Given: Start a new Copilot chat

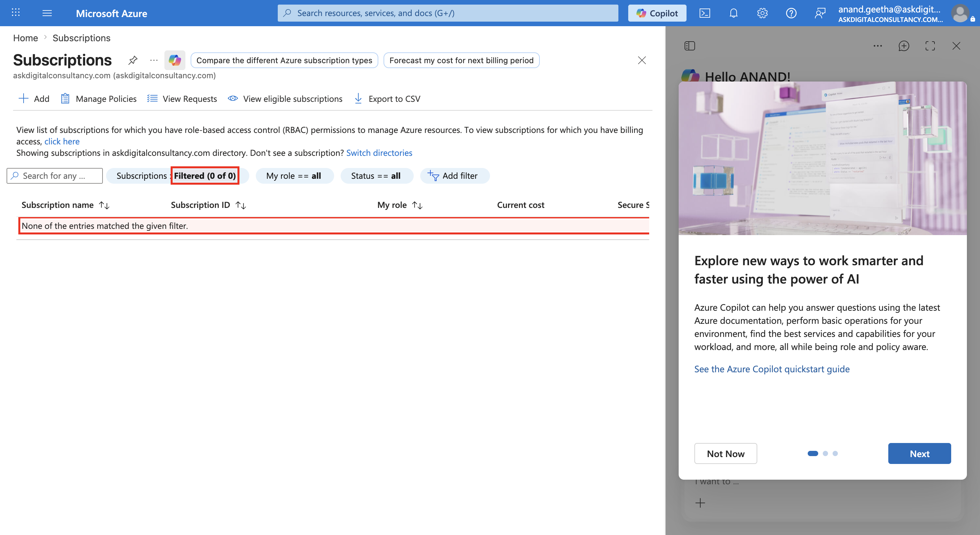Looking at the screenshot, I should click(904, 46).
